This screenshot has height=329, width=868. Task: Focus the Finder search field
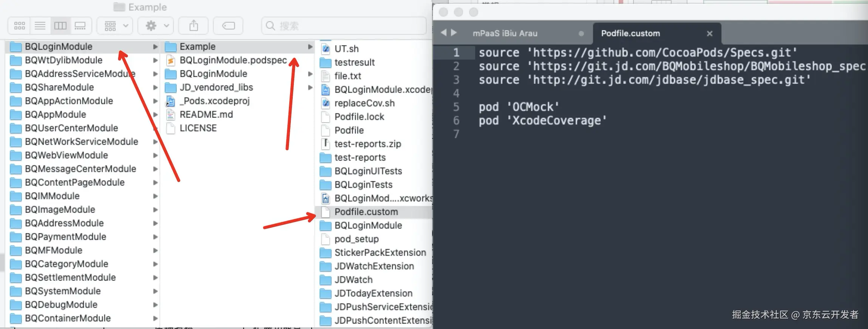point(344,26)
